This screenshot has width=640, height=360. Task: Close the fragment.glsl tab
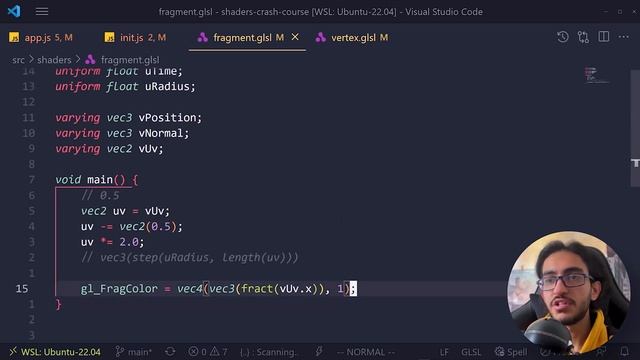tap(295, 37)
